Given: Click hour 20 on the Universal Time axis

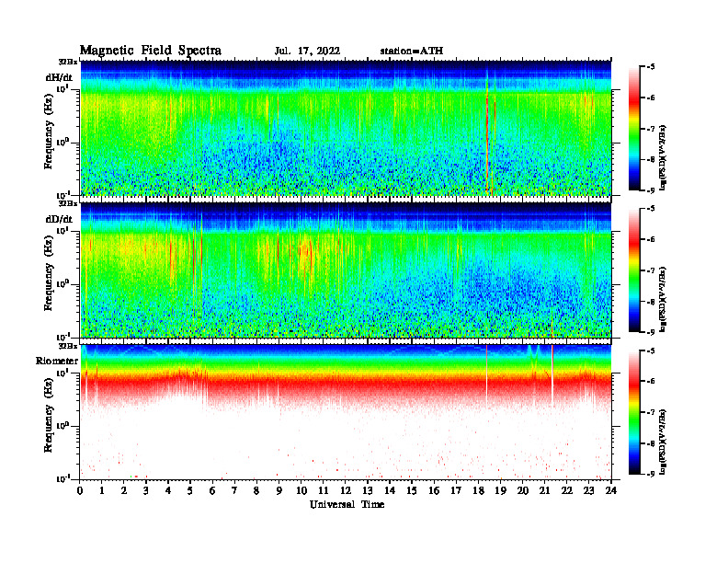Looking at the screenshot, I should tap(522, 491).
